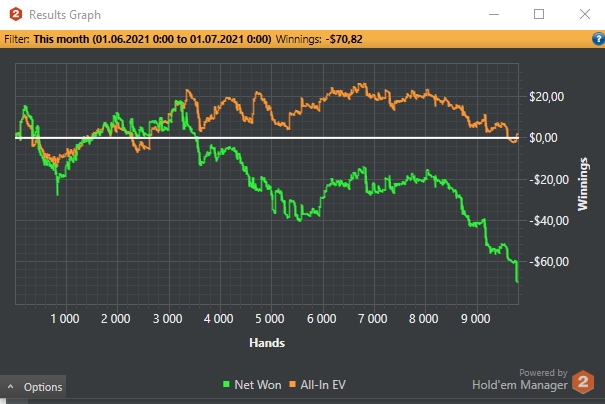Click the 3 000 hands axis label
Screen dimensions: 605x404
click(167, 319)
